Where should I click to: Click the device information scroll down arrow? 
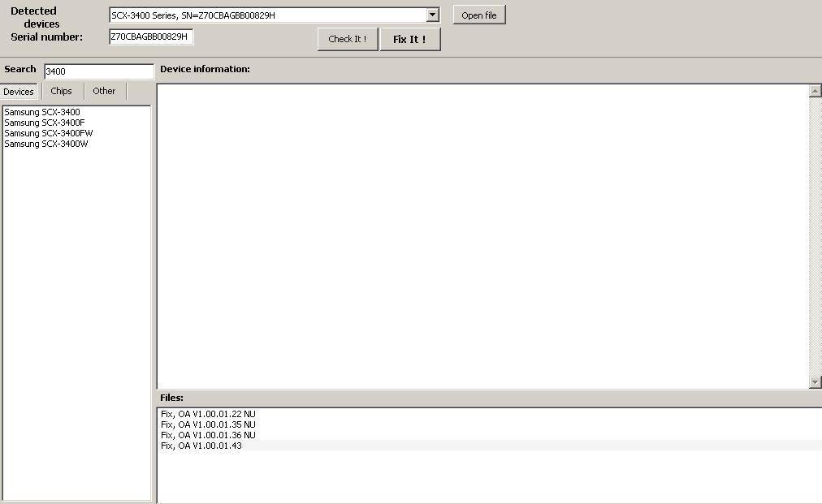click(x=816, y=381)
